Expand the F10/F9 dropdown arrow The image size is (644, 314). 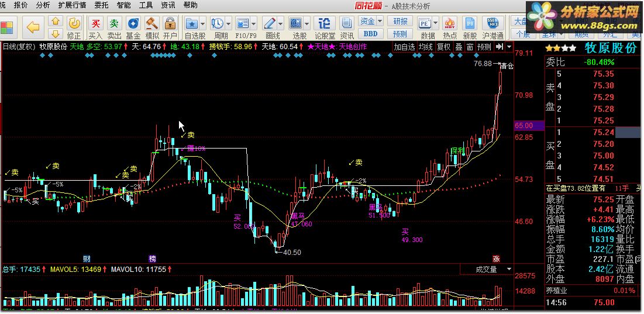click(x=254, y=23)
